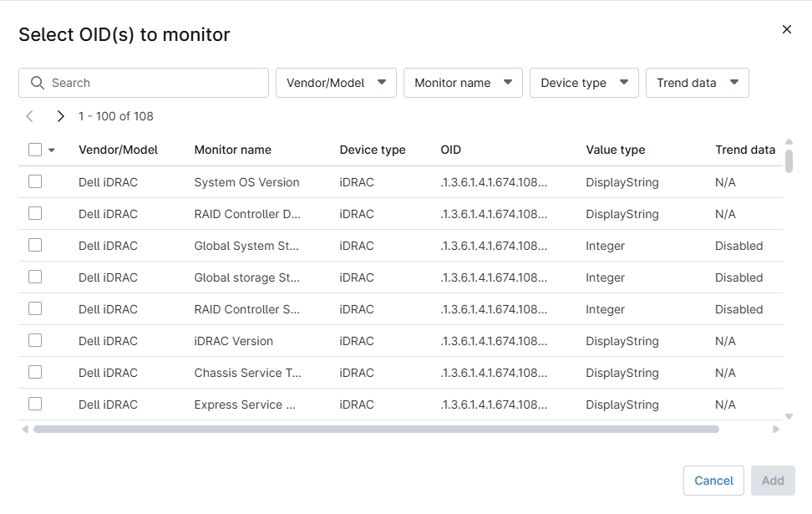Screen dimensions: 812x514
Task: Click the horizontal scrollbar thumb
Action: pyautogui.click(x=376, y=429)
